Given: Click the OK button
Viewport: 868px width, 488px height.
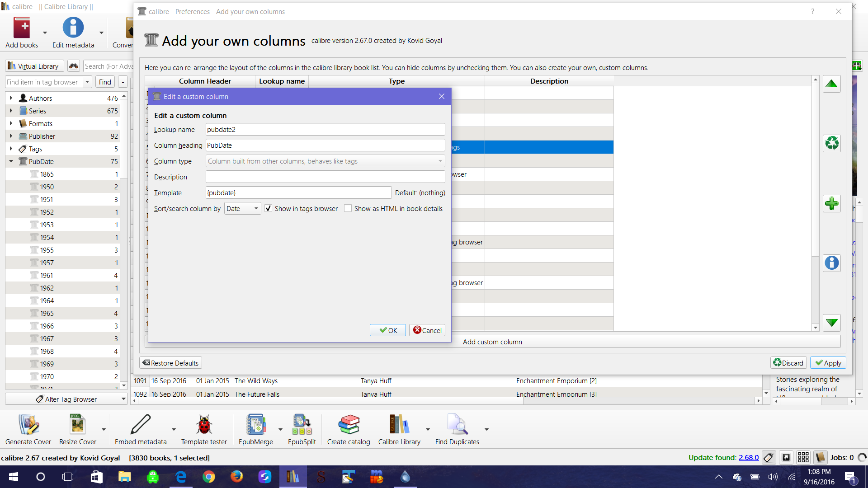Looking at the screenshot, I should pos(387,330).
